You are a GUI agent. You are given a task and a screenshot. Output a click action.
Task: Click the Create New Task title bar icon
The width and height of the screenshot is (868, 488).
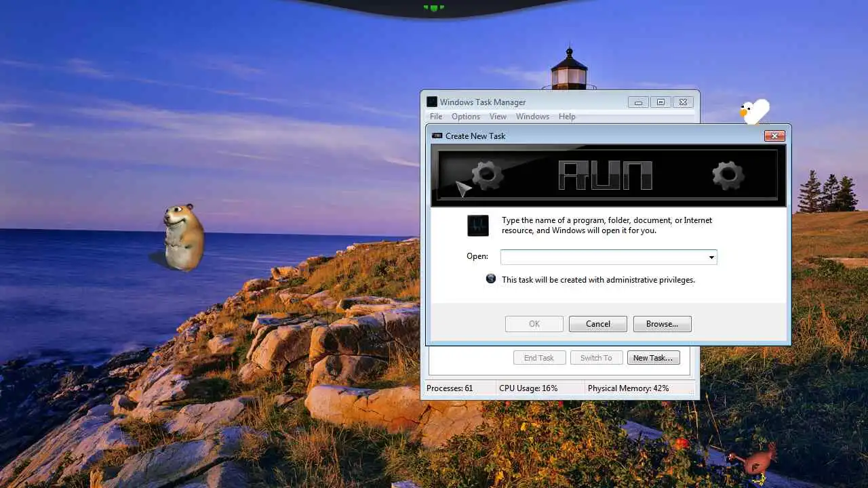[x=437, y=136]
